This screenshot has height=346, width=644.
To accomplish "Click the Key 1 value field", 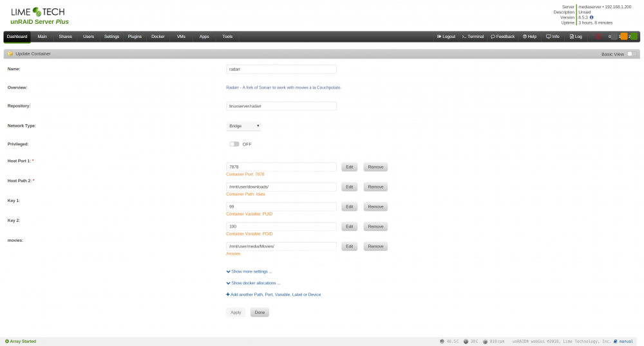I will tap(281, 206).
